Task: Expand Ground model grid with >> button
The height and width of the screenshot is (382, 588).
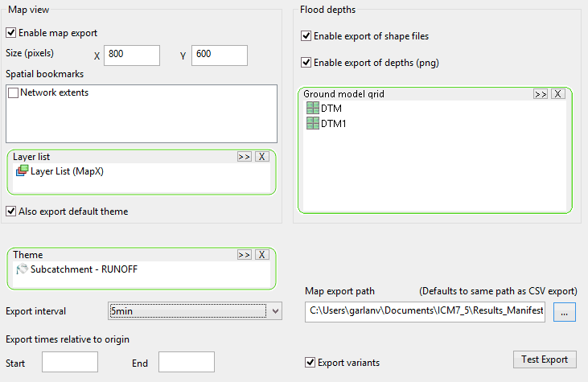Action: [541, 94]
